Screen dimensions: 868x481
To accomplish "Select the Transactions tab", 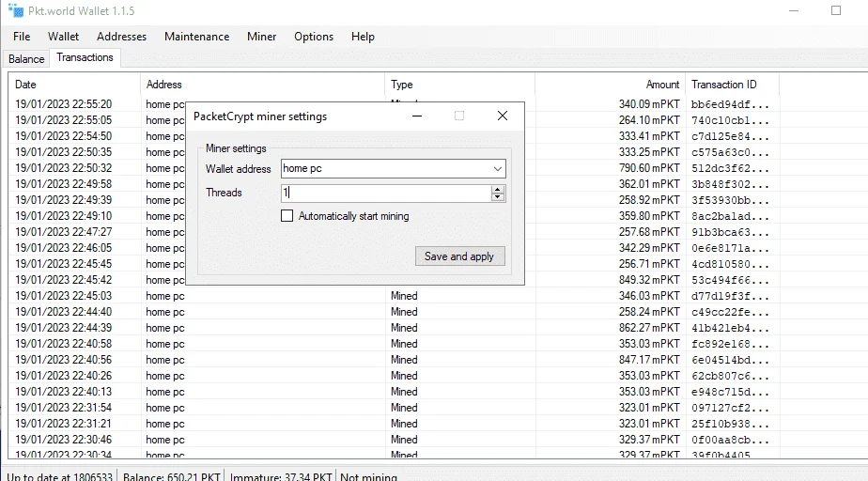I will (85, 57).
